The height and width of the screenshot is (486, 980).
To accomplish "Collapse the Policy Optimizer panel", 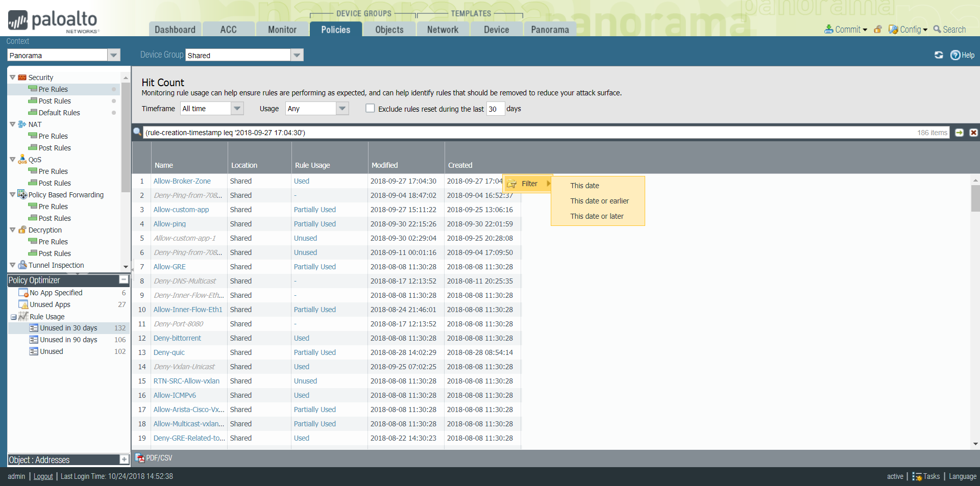I will coord(124,279).
